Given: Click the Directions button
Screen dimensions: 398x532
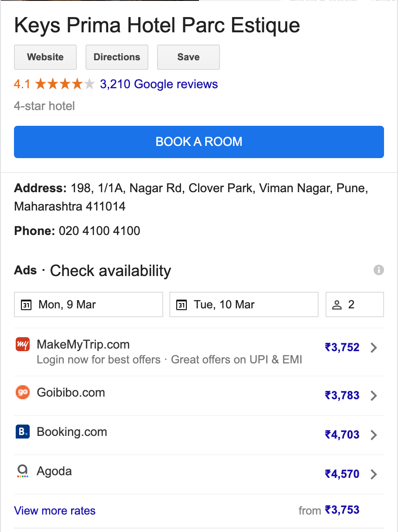Looking at the screenshot, I should tap(117, 57).
